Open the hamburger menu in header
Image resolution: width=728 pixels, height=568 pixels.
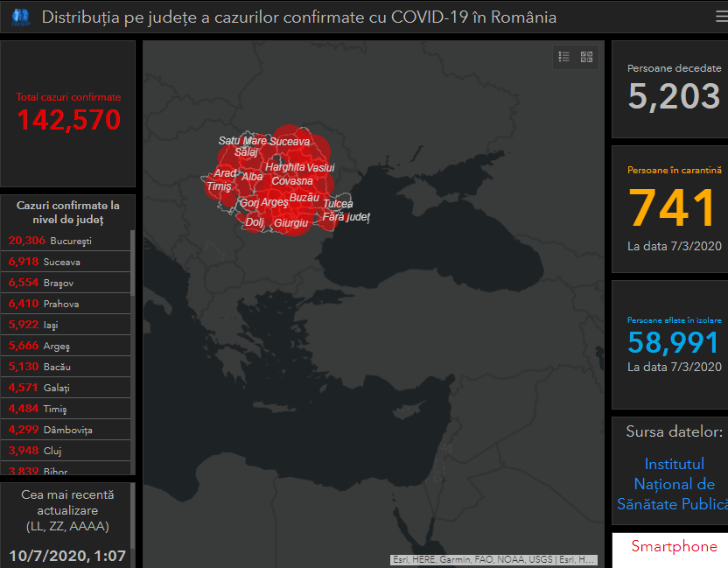(720, 17)
